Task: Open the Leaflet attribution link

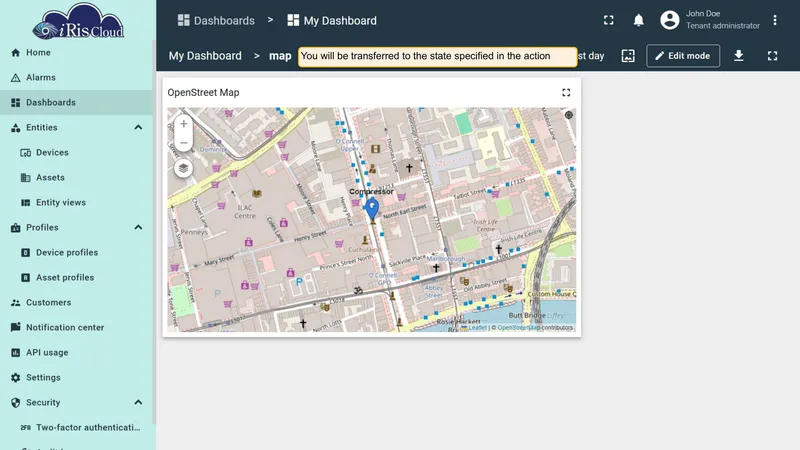Action: 478,328
